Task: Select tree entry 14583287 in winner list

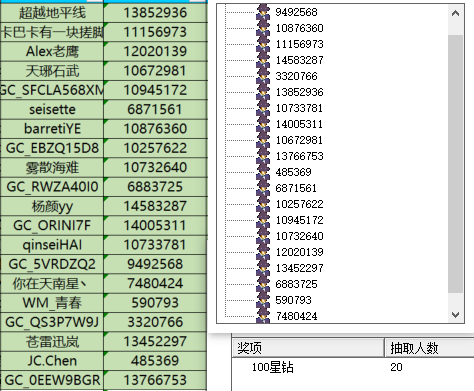Action: pyautogui.click(x=299, y=60)
